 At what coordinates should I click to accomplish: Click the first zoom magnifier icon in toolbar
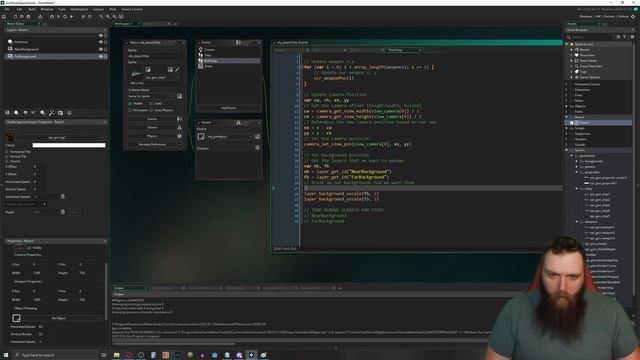point(101,17)
